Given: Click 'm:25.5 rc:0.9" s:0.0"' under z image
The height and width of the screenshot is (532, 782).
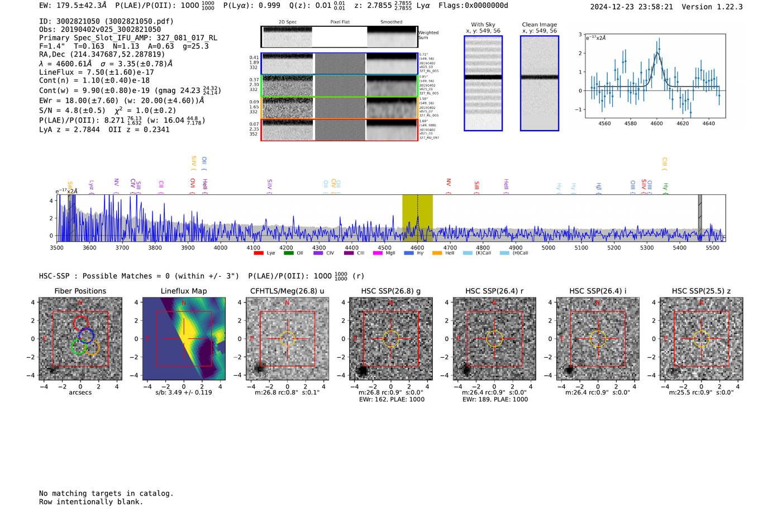Looking at the screenshot, I should pyautogui.click(x=701, y=392).
